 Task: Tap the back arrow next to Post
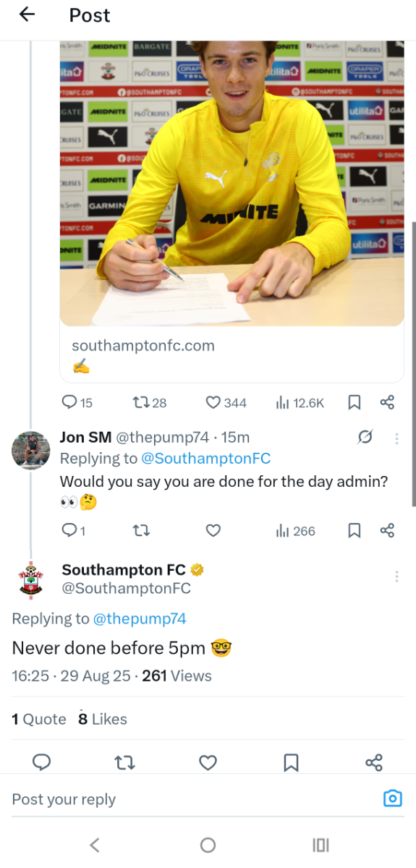(x=27, y=14)
